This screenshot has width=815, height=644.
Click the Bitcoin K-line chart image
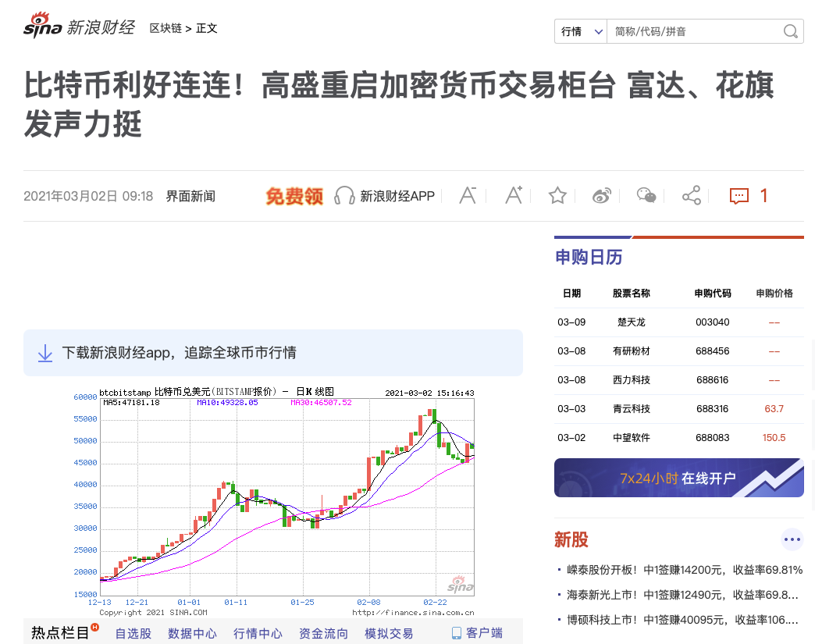coord(274,502)
